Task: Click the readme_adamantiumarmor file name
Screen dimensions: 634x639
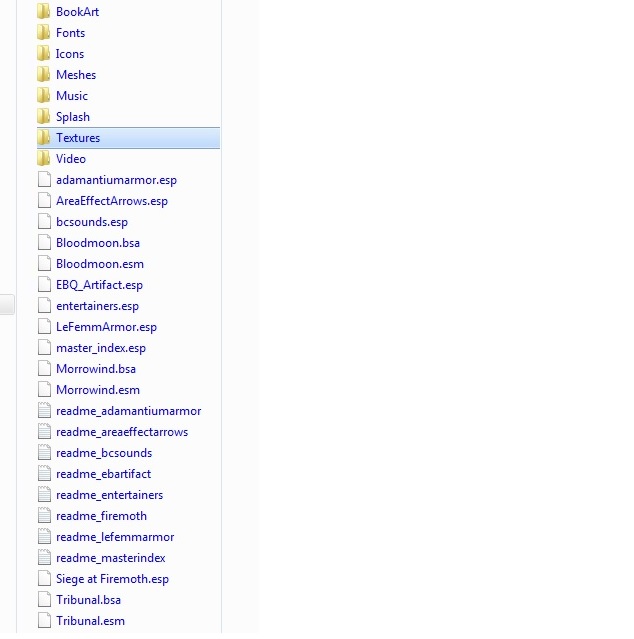Action: click(x=128, y=411)
